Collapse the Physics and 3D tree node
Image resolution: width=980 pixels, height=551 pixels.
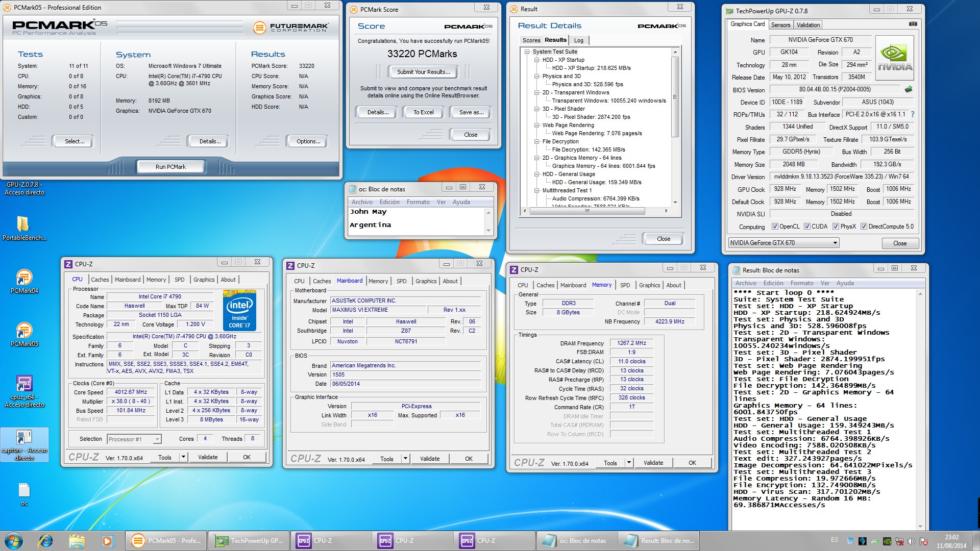click(536, 76)
